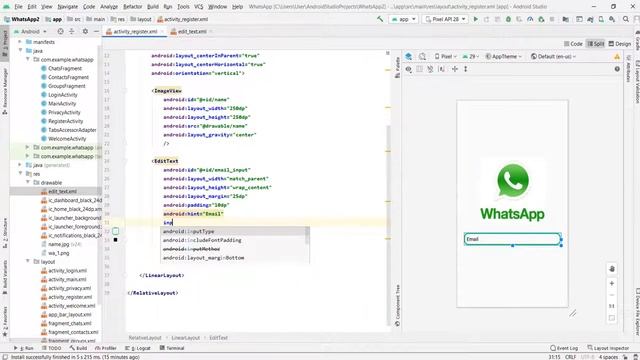Click the Search Everywhere magnifier icon

point(626,19)
